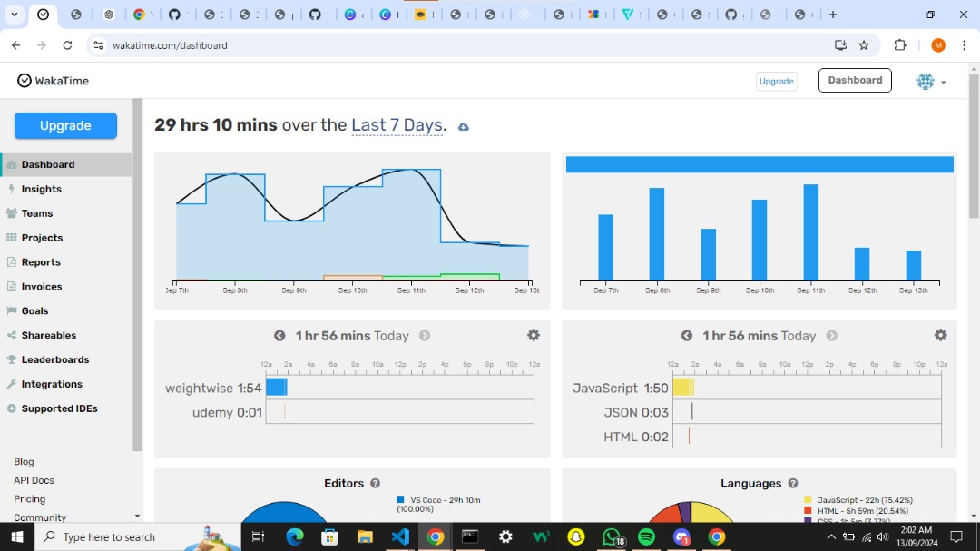The width and height of the screenshot is (980, 551).
Task: Click the HTML legend color swatch
Action: coord(808,510)
